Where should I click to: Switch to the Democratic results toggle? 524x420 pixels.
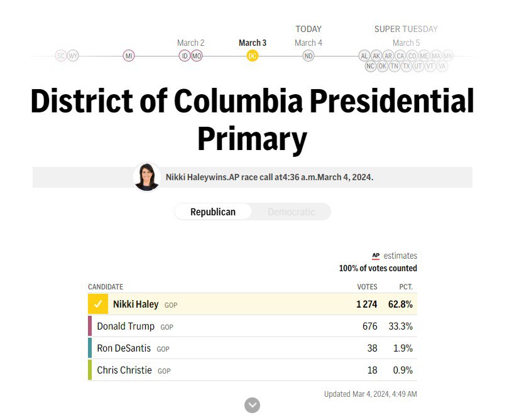pos(291,212)
